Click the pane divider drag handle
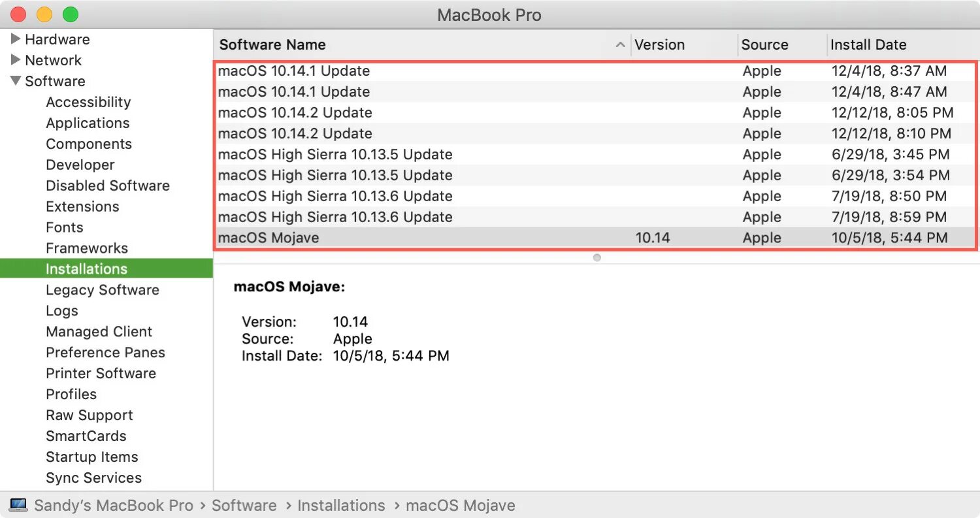 click(x=596, y=258)
